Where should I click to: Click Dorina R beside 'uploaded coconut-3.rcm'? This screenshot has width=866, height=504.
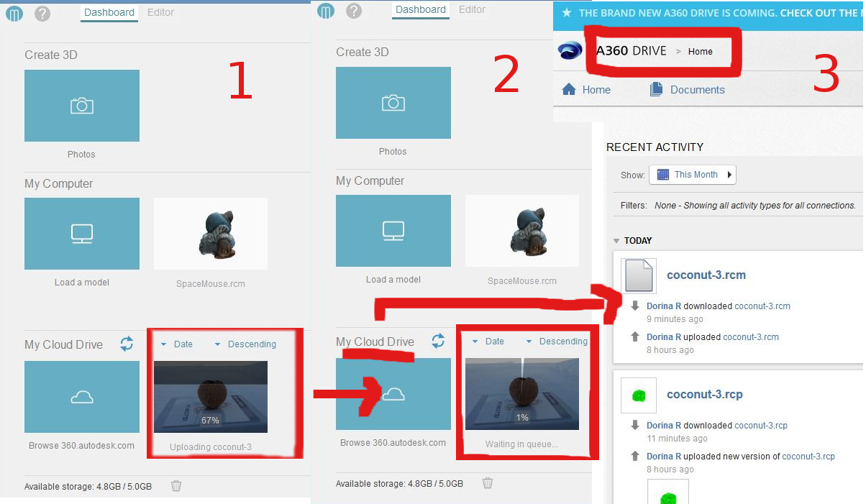tap(664, 337)
